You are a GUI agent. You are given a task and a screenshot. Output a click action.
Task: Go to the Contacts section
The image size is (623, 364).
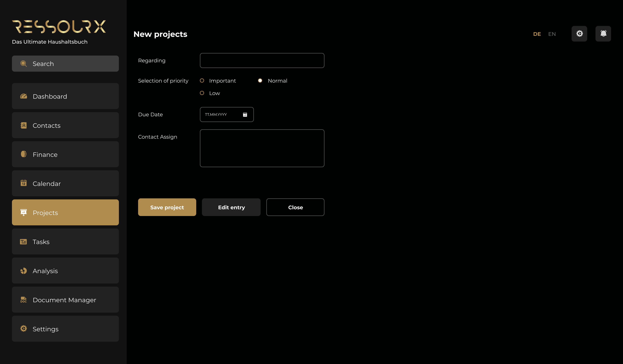tap(65, 125)
